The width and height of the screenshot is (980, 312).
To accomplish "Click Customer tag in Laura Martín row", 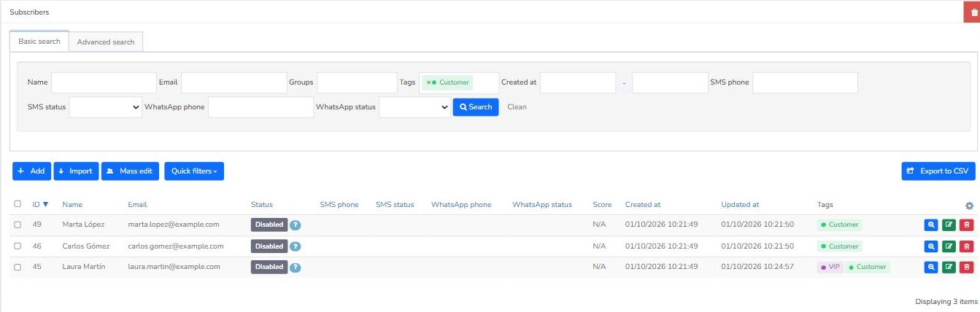I will pyautogui.click(x=868, y=267).
